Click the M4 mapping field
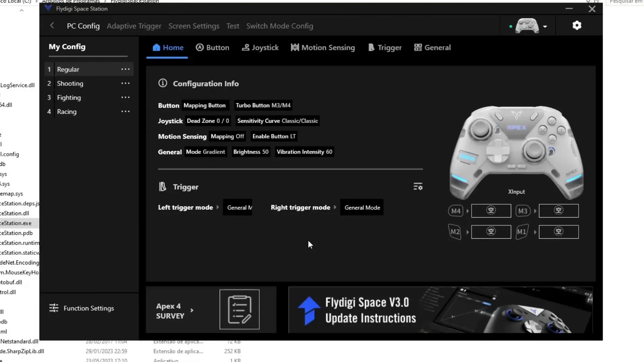 491,211
